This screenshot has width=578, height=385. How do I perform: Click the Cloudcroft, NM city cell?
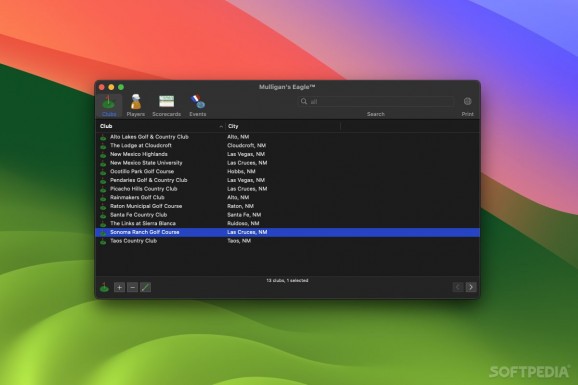pos(246,146)
